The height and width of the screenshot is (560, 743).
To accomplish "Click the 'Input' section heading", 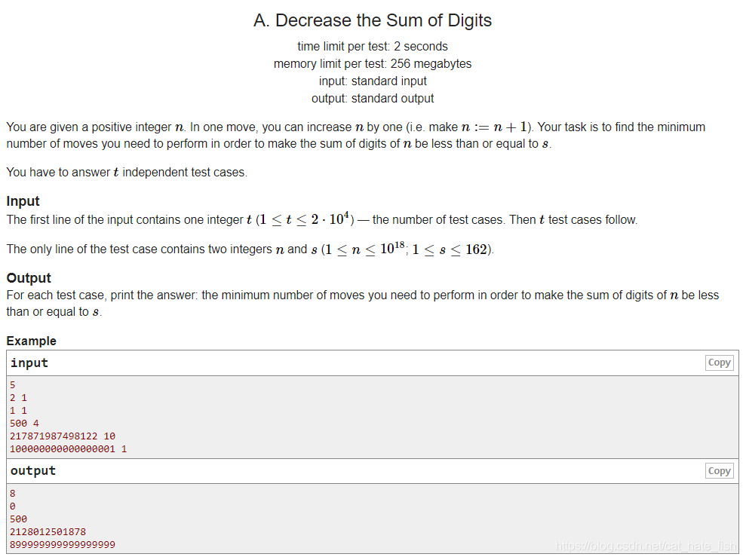I will [x=23, y=201].
